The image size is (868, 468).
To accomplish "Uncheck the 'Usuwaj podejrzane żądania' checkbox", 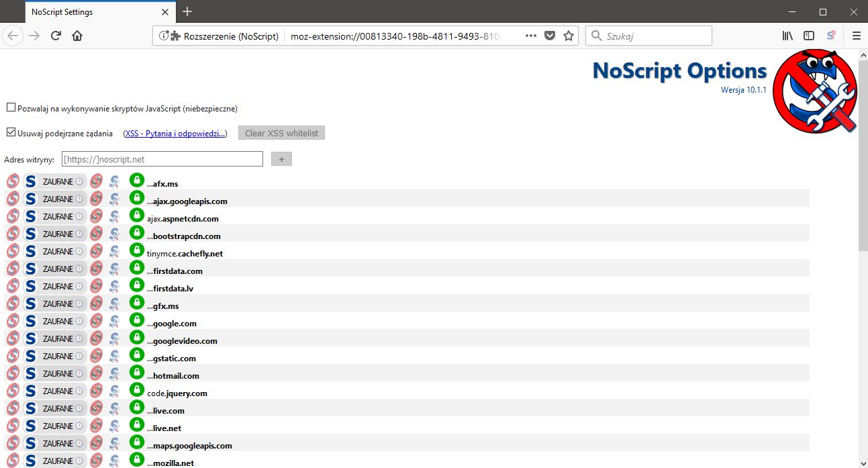I will 11,132.
